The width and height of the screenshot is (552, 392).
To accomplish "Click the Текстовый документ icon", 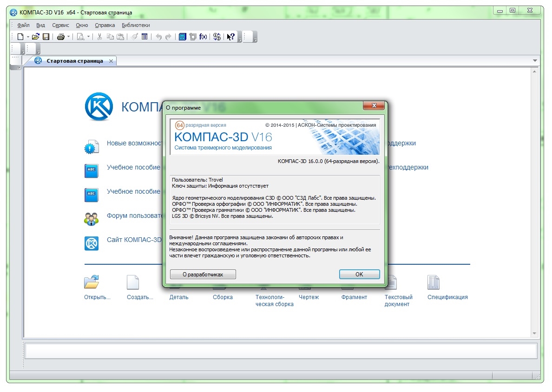I will tap(391, 282).
